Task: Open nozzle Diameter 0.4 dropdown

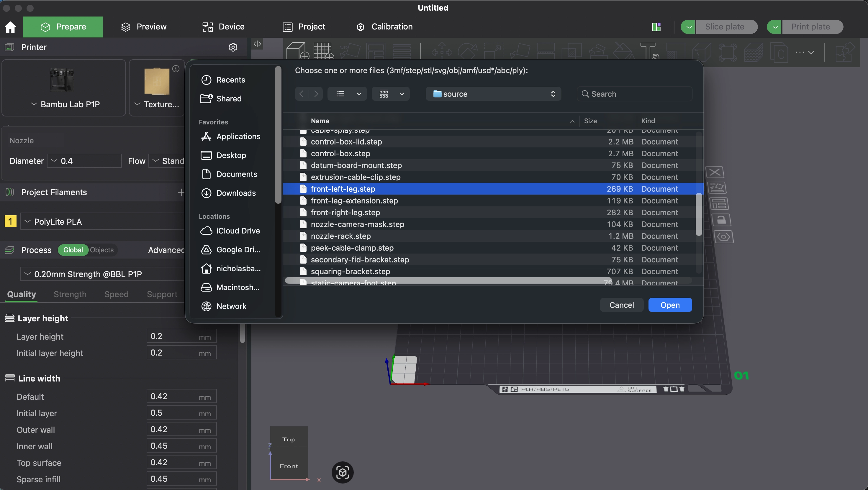Action: 84,161
